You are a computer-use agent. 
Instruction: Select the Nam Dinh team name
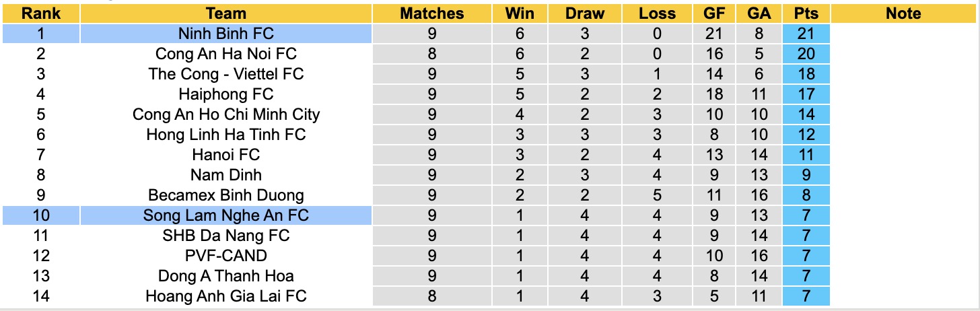pyautogui.click(x=226, y=175)
